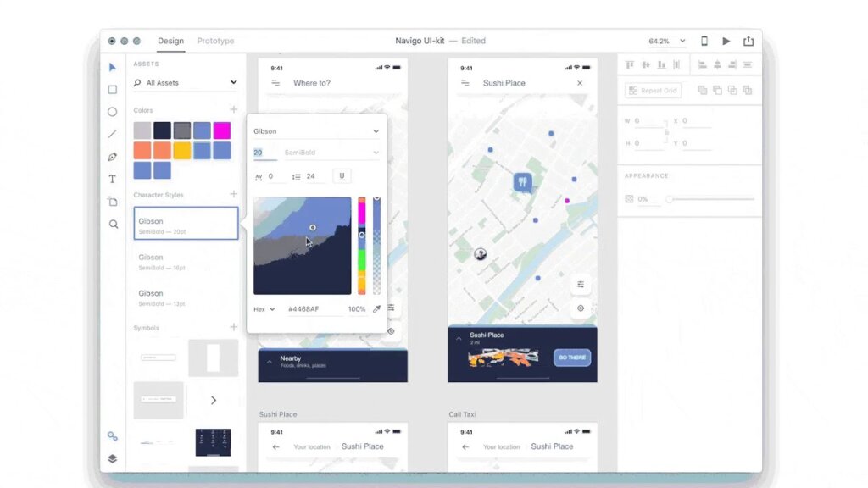
Task: Select the magenta color swatch
Action: (221, 130)
